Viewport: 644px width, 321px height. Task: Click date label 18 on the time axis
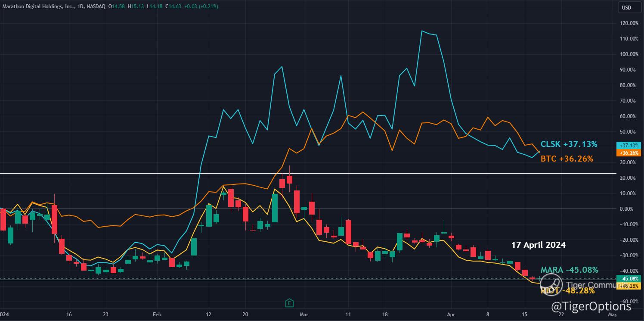point(385,315)
